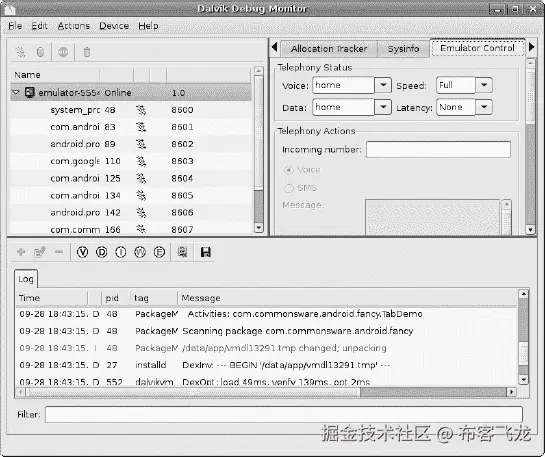Click the save log floppy disk icon
The height and width of the screenshot is (457, 545).
click(206, 252)
